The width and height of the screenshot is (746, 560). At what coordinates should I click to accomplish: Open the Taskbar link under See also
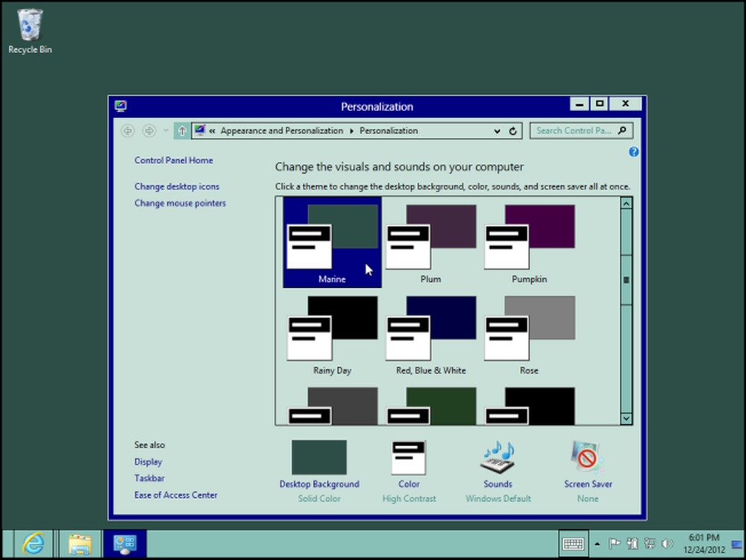(x=149, y=478)
